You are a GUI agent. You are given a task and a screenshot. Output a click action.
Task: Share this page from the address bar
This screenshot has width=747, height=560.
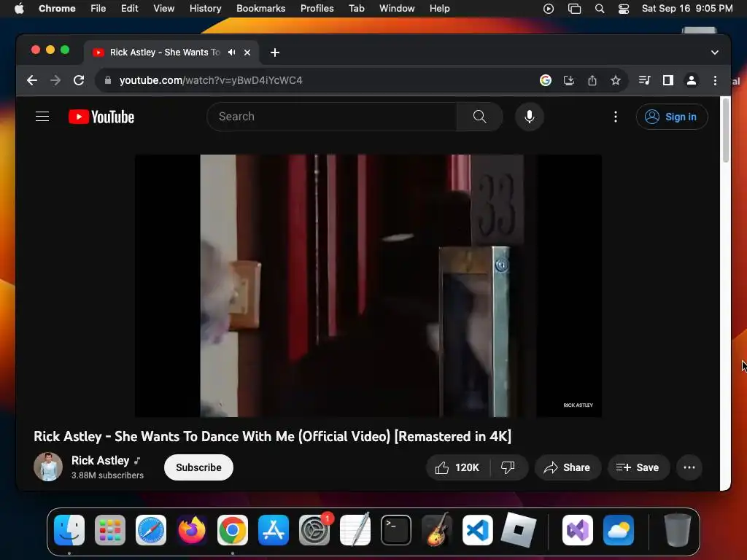pos(592,80)
